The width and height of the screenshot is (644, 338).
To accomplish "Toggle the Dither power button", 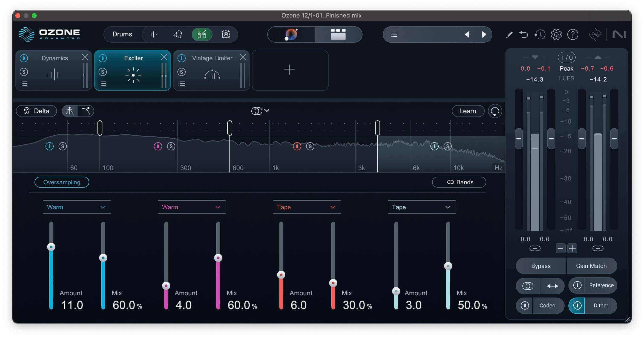I will coord(577,305).
